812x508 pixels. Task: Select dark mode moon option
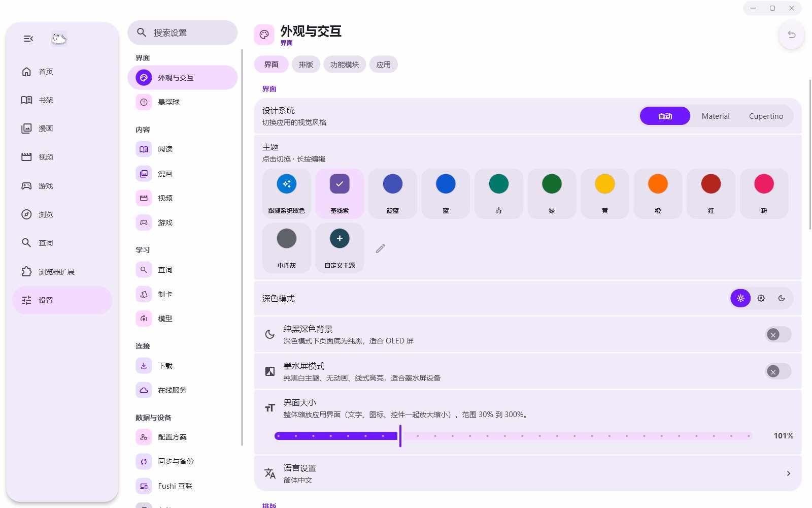[782, 298]
